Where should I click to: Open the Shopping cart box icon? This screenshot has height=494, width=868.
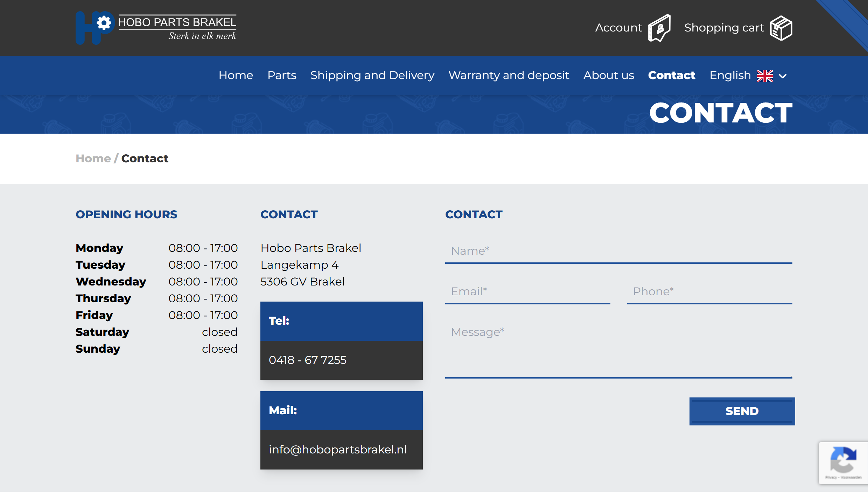(780, 28)
